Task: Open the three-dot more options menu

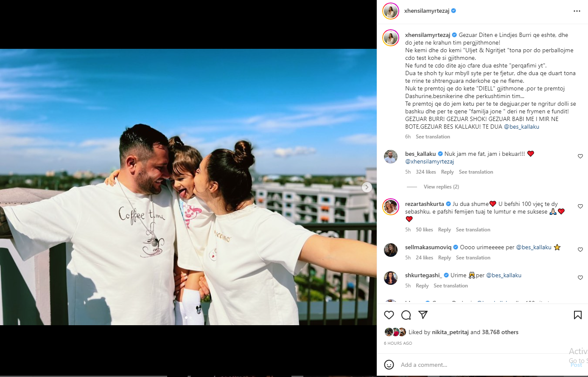Action: (x=577, y=11)
